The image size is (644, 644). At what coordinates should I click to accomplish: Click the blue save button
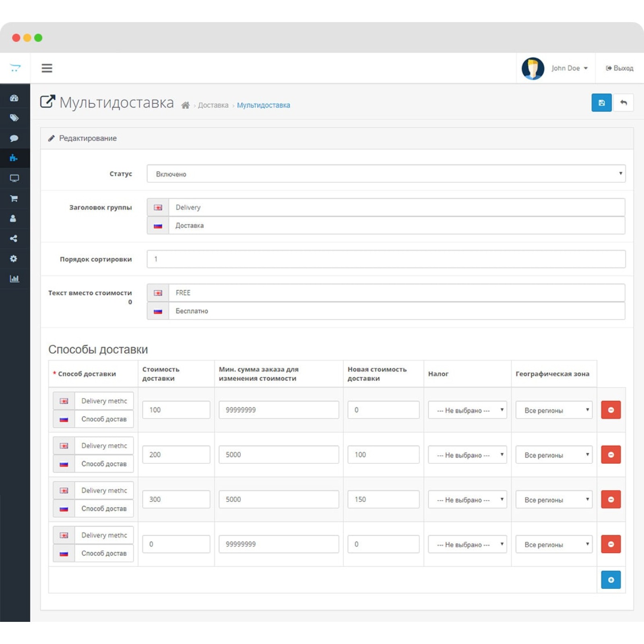[x=601, y=103]
